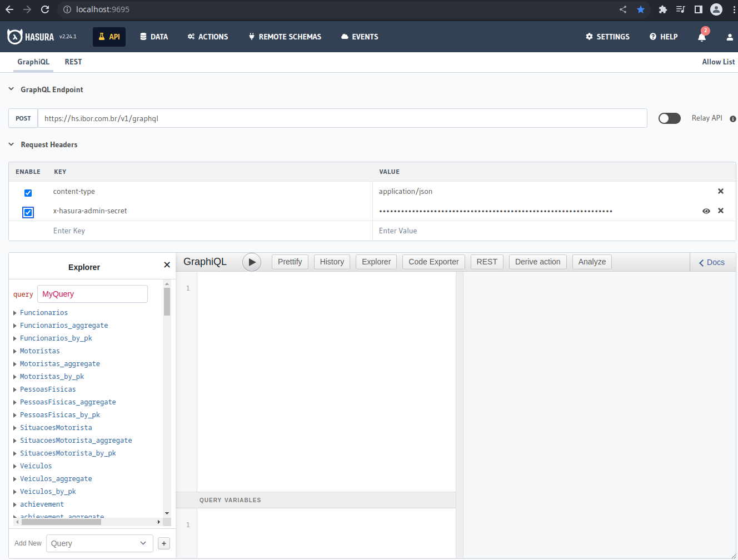The height and width of the screenshot is (560, 738).
Task: Go forward in browser history
Action: [x=27, y=9]
